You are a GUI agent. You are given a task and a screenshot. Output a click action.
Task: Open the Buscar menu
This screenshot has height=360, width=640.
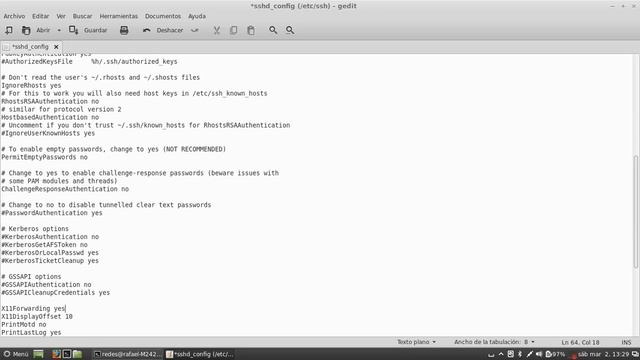pyautogui.click(x=82, y=16)
